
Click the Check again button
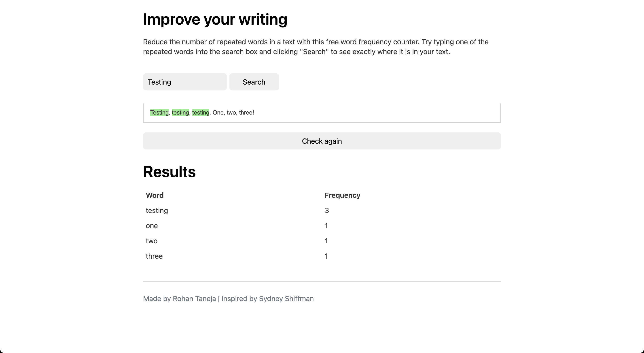[x=322, y=141]
